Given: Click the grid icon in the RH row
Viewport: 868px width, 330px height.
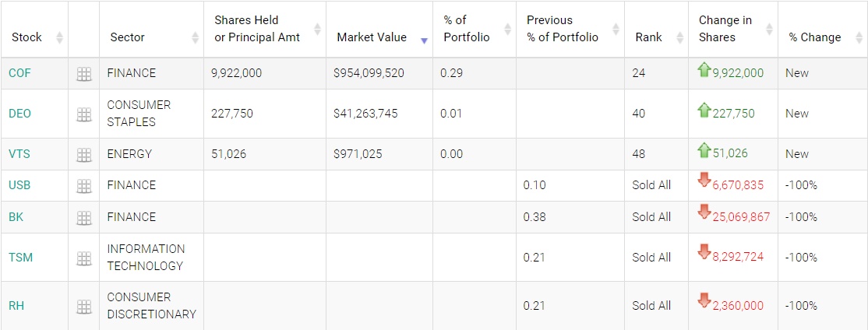Looking at the screenshot, I should (83, 307).
